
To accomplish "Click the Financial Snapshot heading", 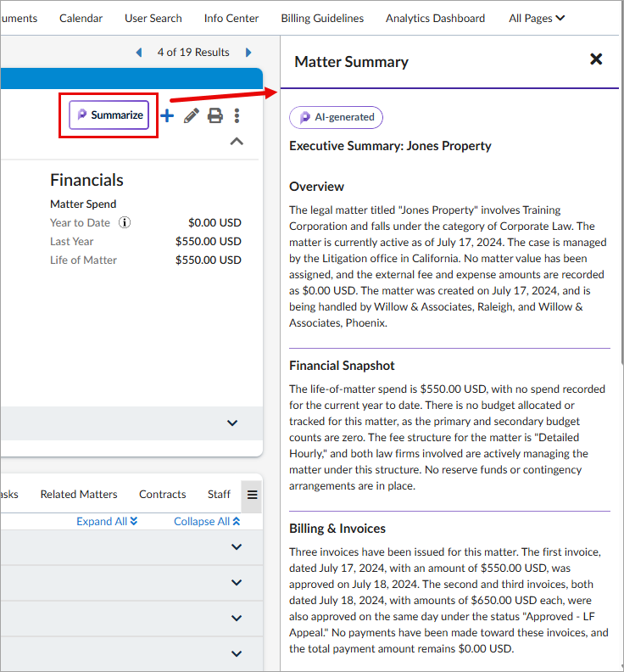I will [x=342, y=366].
